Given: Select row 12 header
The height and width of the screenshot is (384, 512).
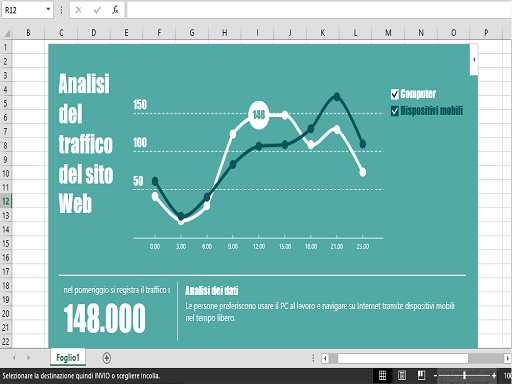Looking at the screenshot, I should click(x=6, y=201).
